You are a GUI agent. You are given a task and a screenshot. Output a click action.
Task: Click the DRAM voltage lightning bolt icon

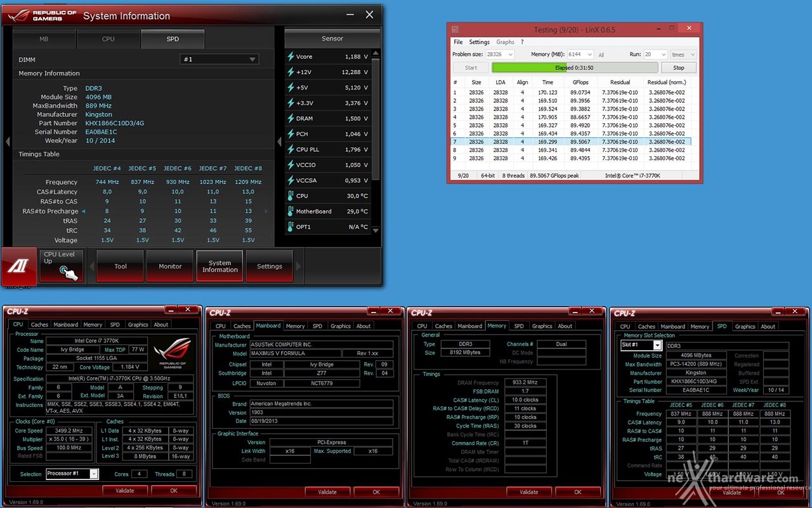[x=291, y=119]
